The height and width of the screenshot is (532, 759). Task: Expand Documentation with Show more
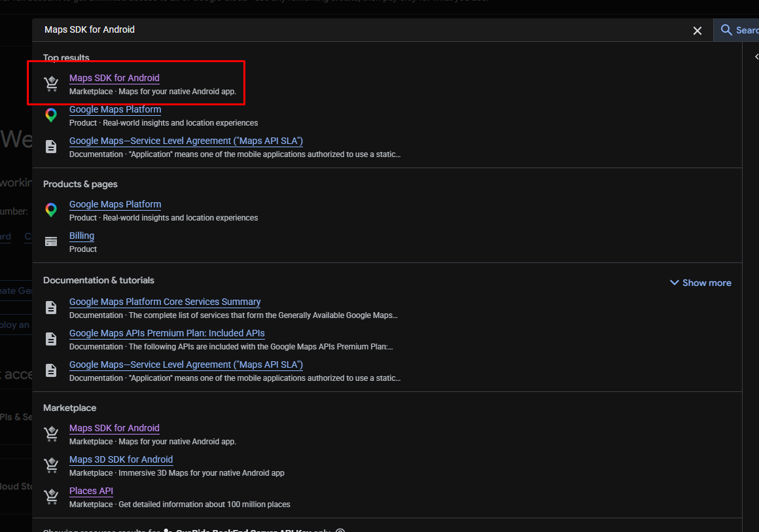pyautogui.click(x=700, y=283)
